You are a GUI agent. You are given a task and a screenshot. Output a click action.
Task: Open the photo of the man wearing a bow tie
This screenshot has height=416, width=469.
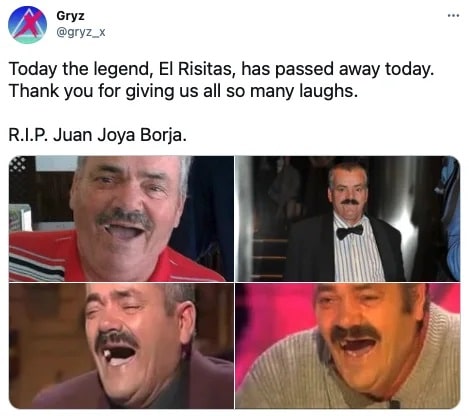(x=348, y=219)
